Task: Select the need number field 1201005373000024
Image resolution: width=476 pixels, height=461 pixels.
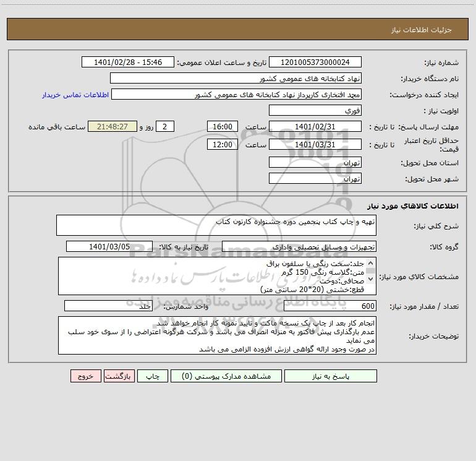Action: click(315, 62)
